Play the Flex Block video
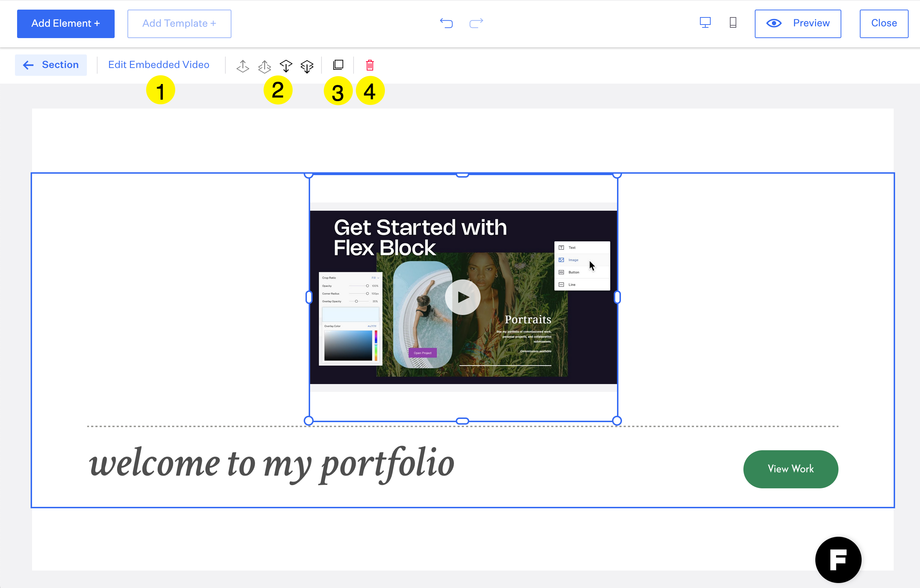 coord(463,297)
